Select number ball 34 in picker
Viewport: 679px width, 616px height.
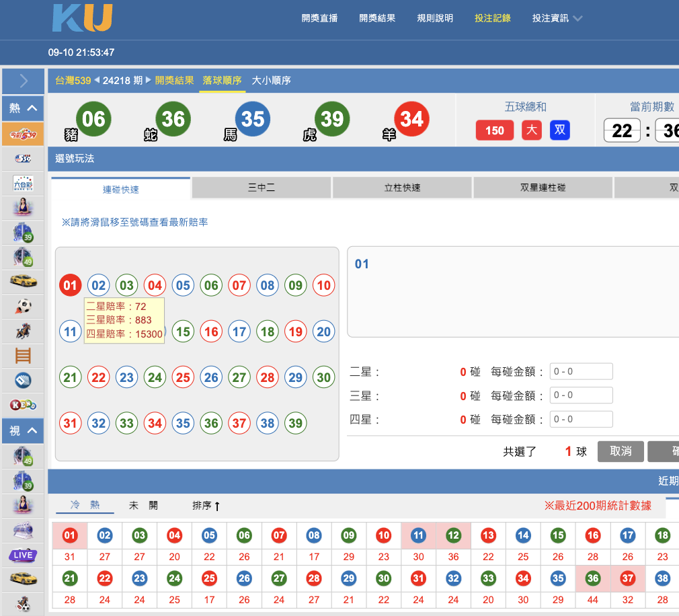coord(155,423)
